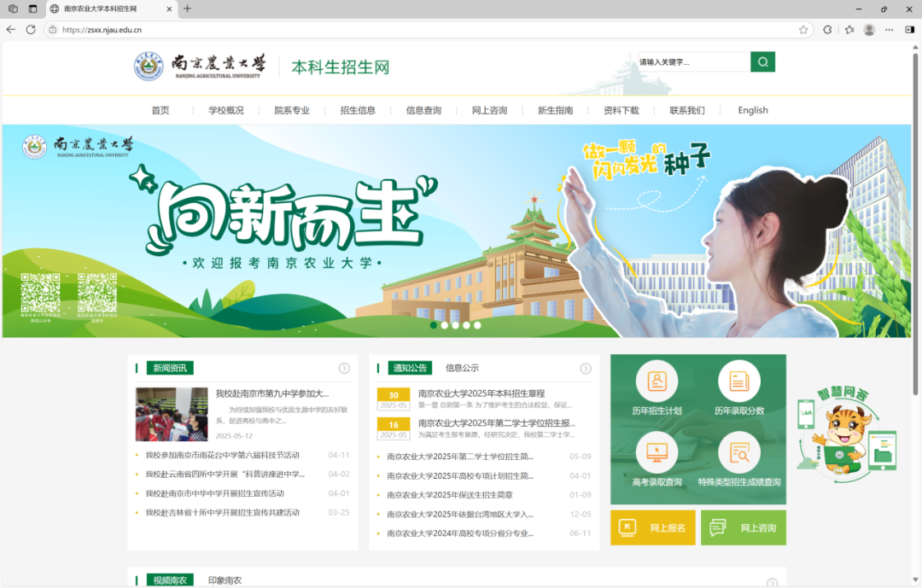Refresh the page with browser reload icon

click(31, 29)
